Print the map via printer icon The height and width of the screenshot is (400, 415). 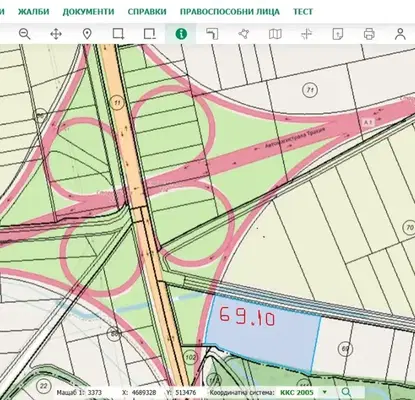tap(369, 34)
